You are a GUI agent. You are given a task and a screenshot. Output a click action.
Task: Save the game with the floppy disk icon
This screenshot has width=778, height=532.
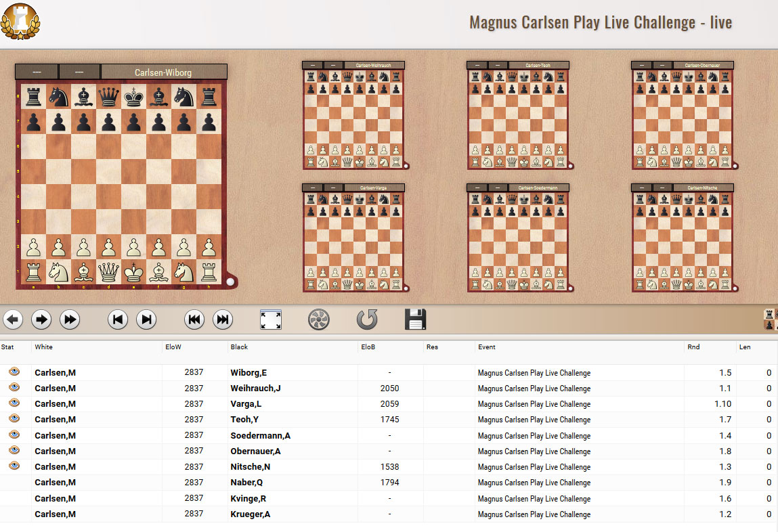[x=416, y=319]
